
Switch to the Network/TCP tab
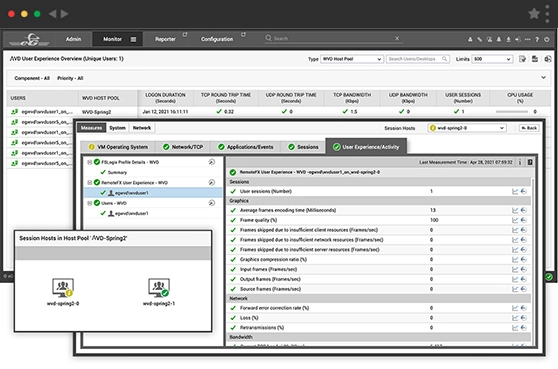[183, 147]
